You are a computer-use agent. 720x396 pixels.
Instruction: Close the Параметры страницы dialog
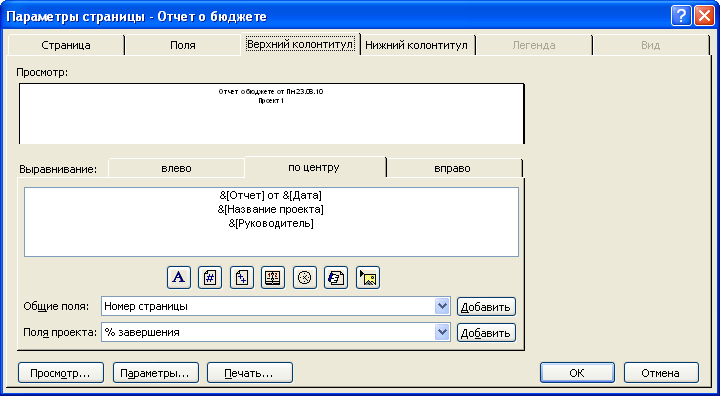click(703, 17)
